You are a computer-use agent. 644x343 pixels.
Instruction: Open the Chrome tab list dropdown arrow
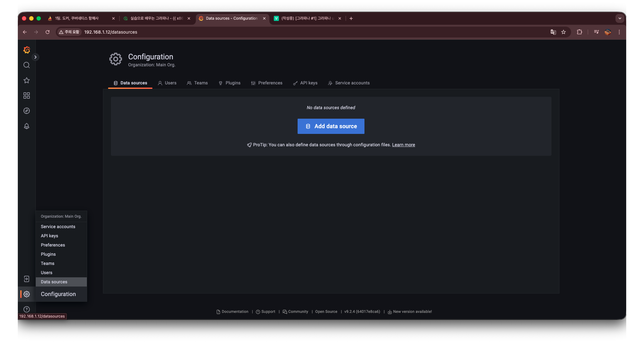620,18
